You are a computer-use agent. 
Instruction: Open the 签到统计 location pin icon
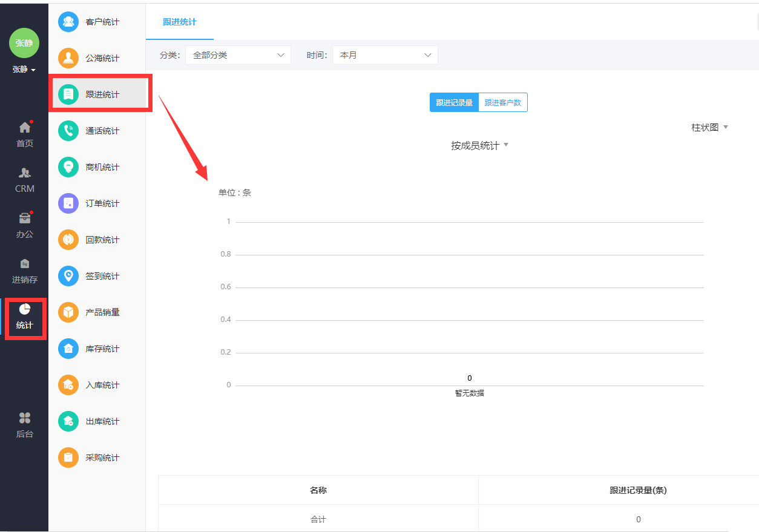(68, 276)
